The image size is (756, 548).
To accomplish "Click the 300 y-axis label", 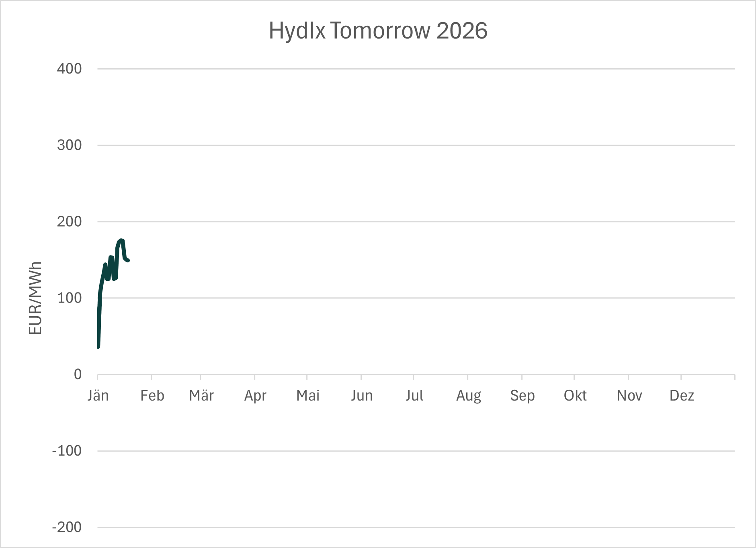I will tap(69, 145).
